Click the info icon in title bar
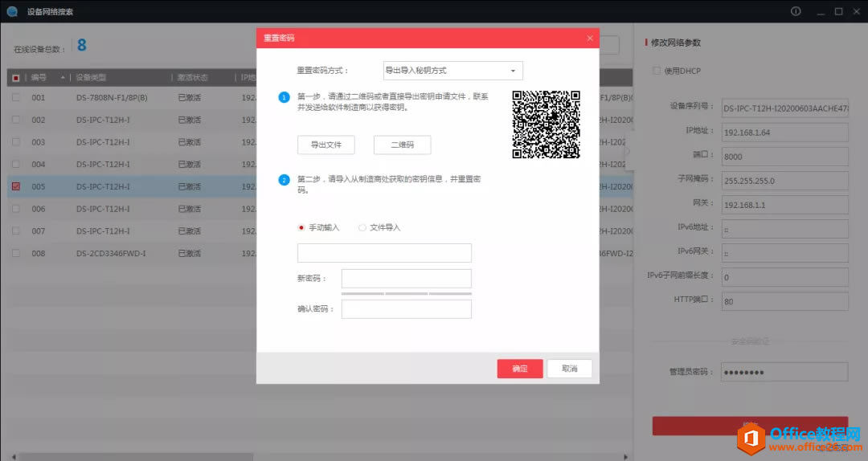Image resolution: width=868 pixels, height=461 pixels. pos(796,11)
